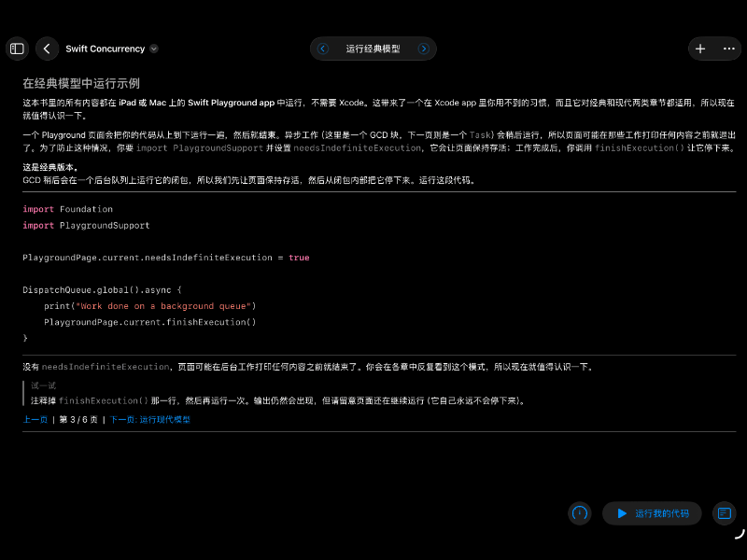
Task: Click the 试一试 callout label
Action: click(x=43, y=385)
